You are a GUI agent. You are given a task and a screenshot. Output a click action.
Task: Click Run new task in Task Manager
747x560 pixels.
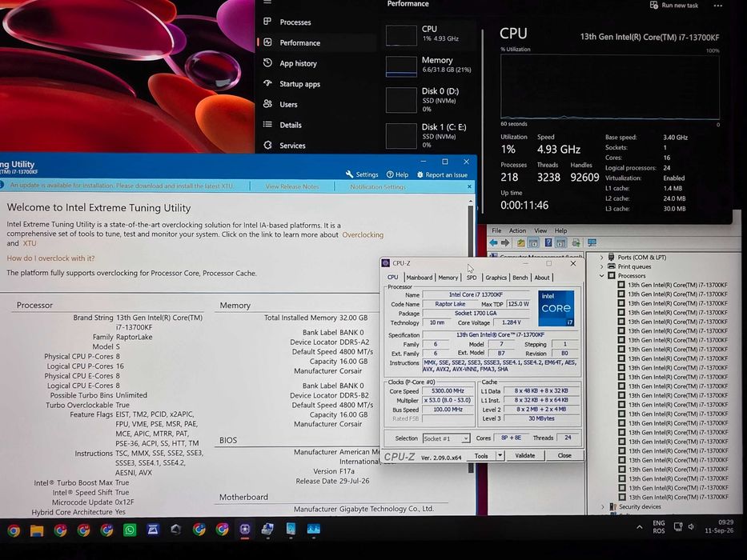tap(673, 6)
